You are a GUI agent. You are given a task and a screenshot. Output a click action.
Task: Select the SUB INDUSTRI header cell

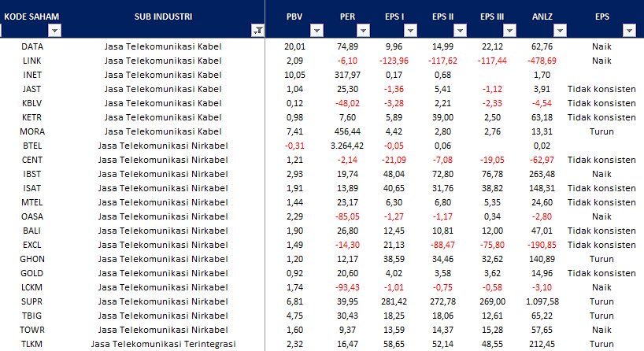(159, 16)
